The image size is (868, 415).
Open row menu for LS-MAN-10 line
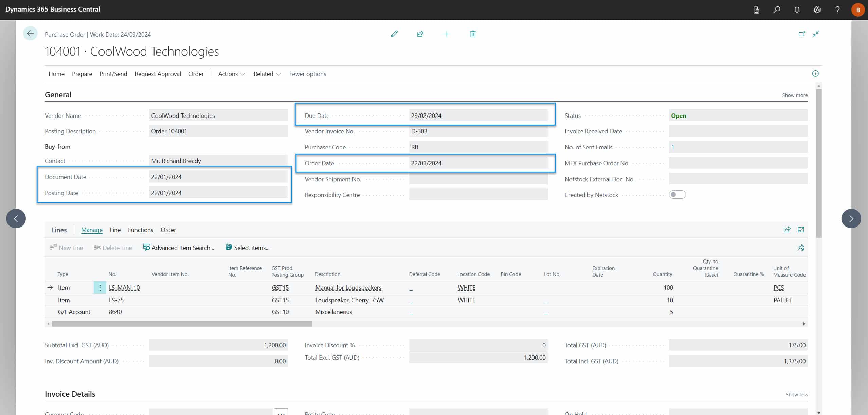click(100, 288)
